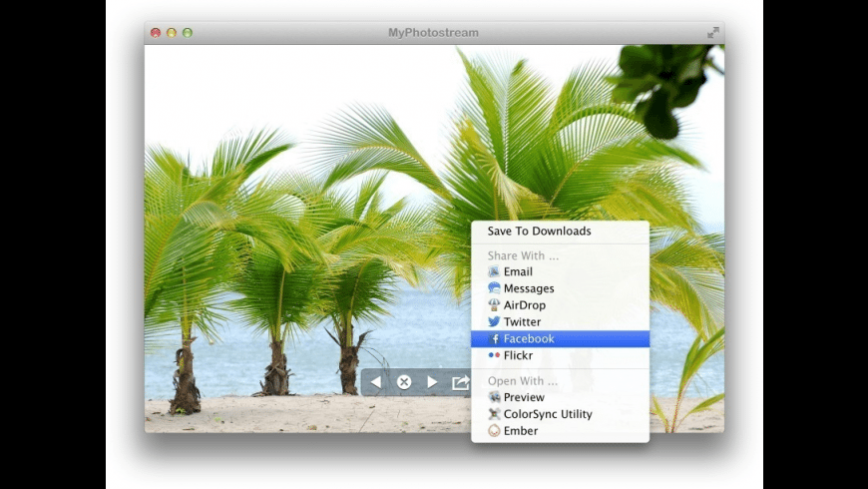Click the Facebook f icon
This screenshot has height=489, width=868.
click(x=495, y=339)
